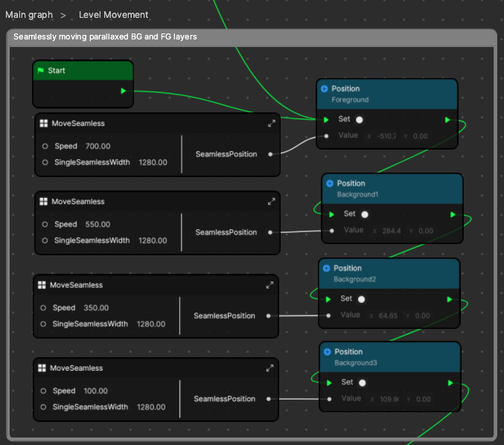Click the green flag icon on Start node
Screen dimensions: 504x445
(x=40, y=71)
